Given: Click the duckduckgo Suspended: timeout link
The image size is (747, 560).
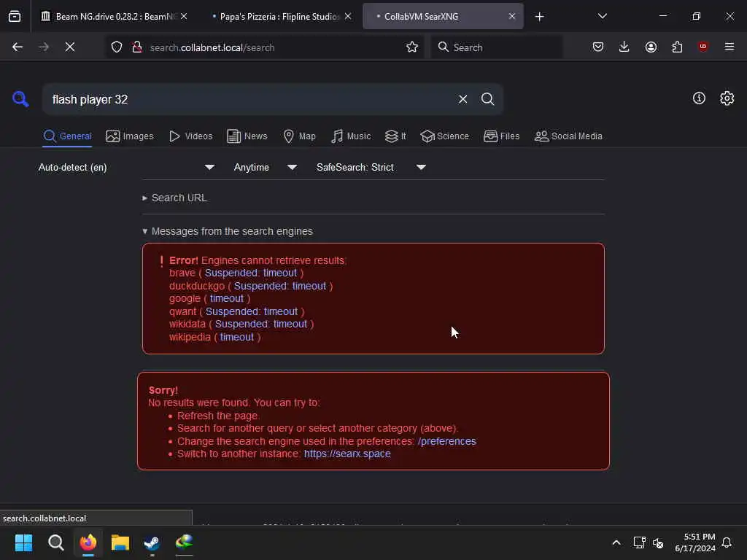Looking at the screenshot, I should [x=279, y=286].
